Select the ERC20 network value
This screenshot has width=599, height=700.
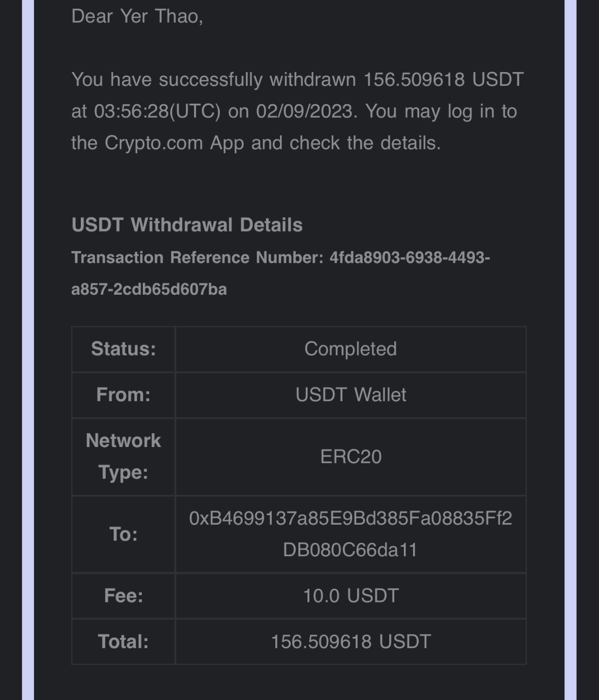click(351, 457)
